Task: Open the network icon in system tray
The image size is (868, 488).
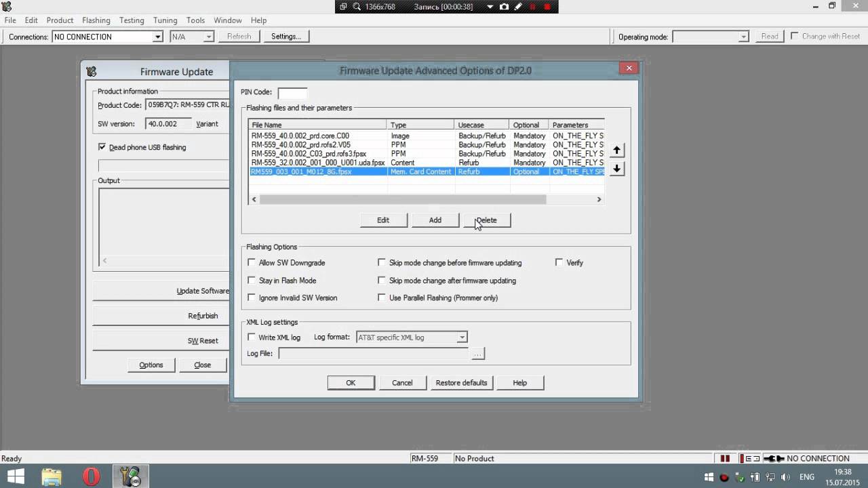Action: pos(770,477)
